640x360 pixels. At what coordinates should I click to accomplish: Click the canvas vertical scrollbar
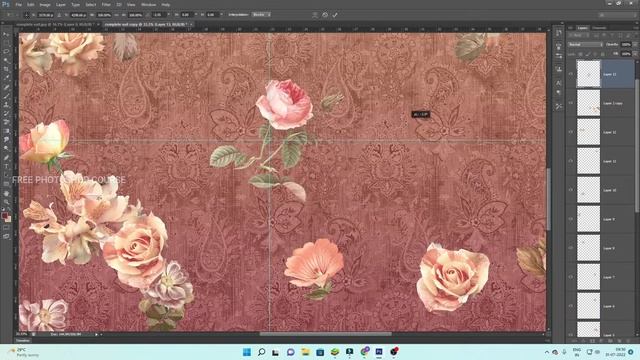click(548, 199)
